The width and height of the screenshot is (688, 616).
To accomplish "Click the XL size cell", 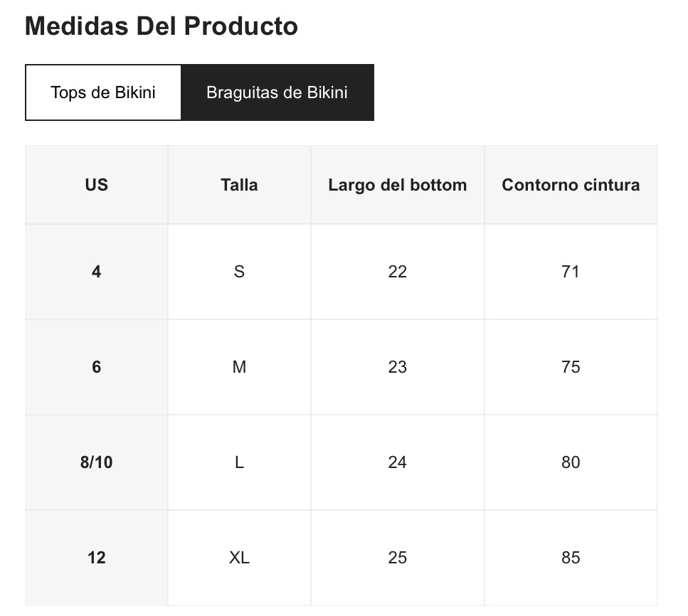I will tap(239, 558).
